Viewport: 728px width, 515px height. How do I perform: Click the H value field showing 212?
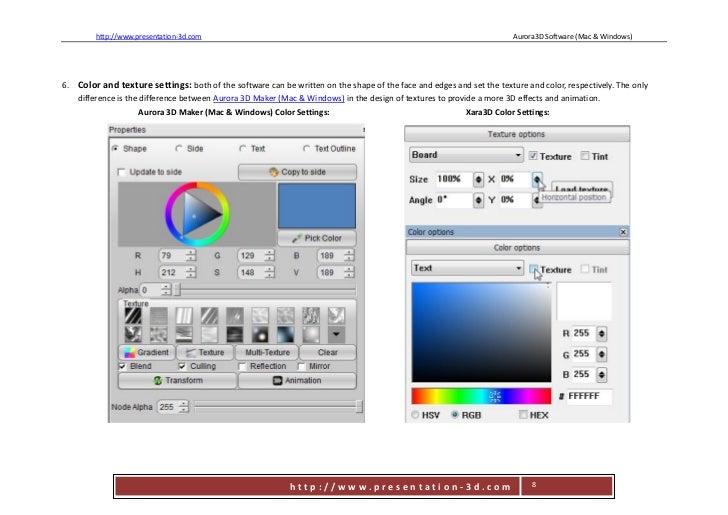[172, 272]
